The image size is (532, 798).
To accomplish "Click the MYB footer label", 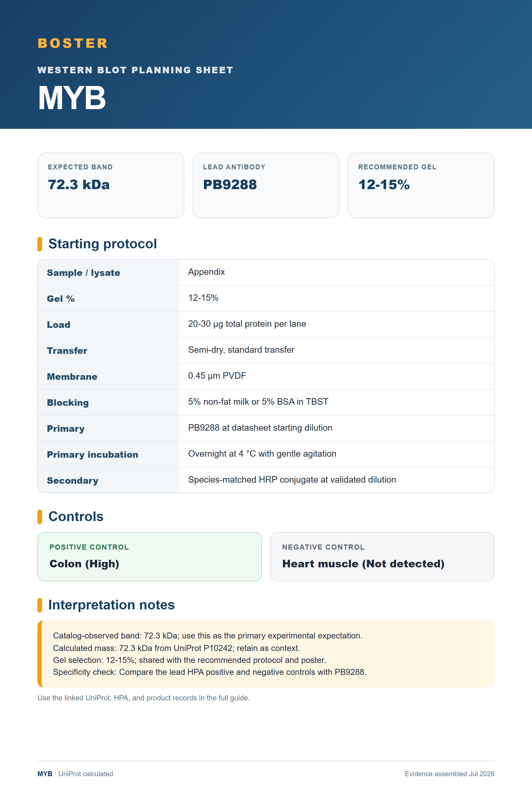I will tap(45, 774).
